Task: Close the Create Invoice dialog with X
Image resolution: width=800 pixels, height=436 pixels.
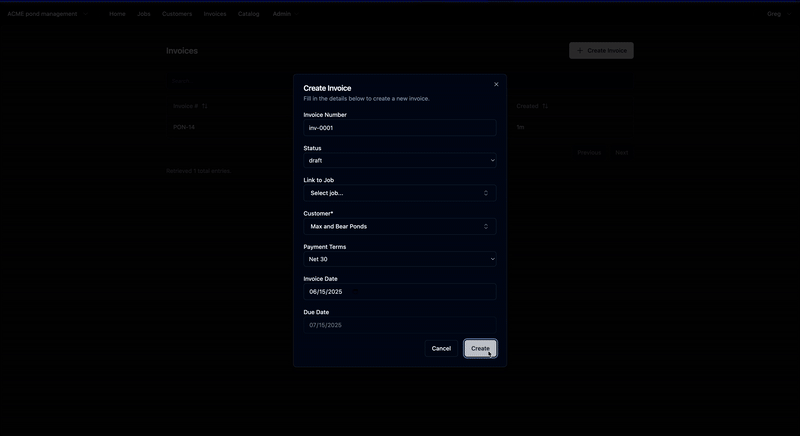Action: point(496,84)
